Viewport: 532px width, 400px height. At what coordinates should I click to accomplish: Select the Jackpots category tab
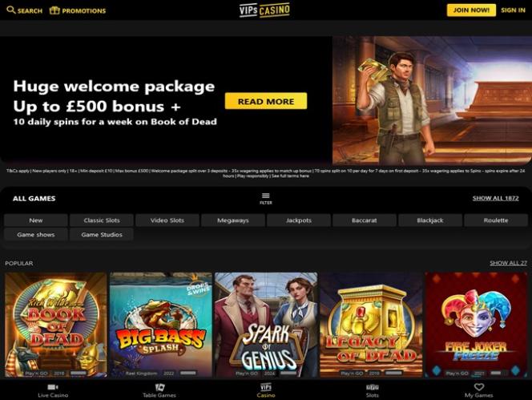[x=299, y=220]
